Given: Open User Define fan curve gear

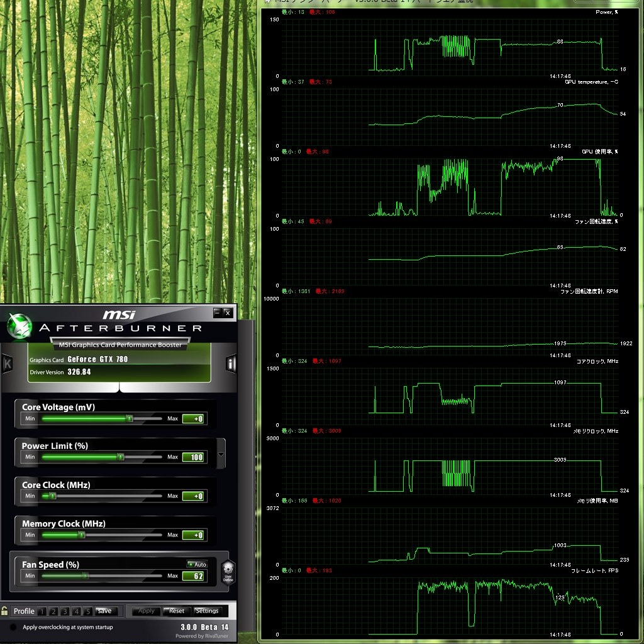Looking at the screenshot, I should point(228,572).
